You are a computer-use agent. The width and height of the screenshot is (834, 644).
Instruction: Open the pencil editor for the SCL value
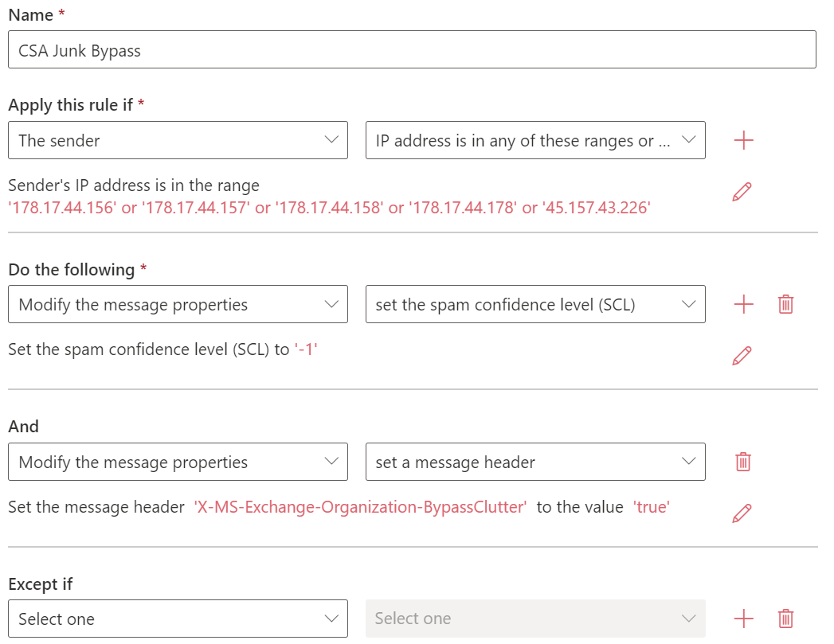click(x=742, y=355)
